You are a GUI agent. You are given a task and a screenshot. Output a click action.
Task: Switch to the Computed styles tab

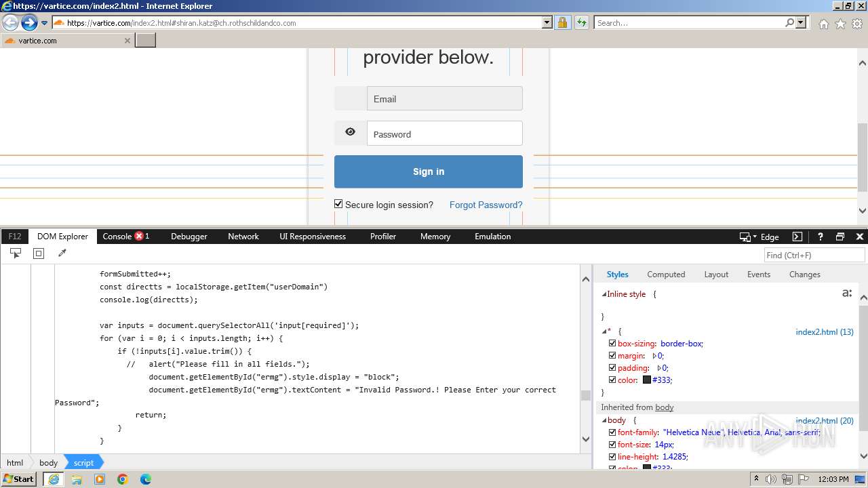[x=666, y=274]
